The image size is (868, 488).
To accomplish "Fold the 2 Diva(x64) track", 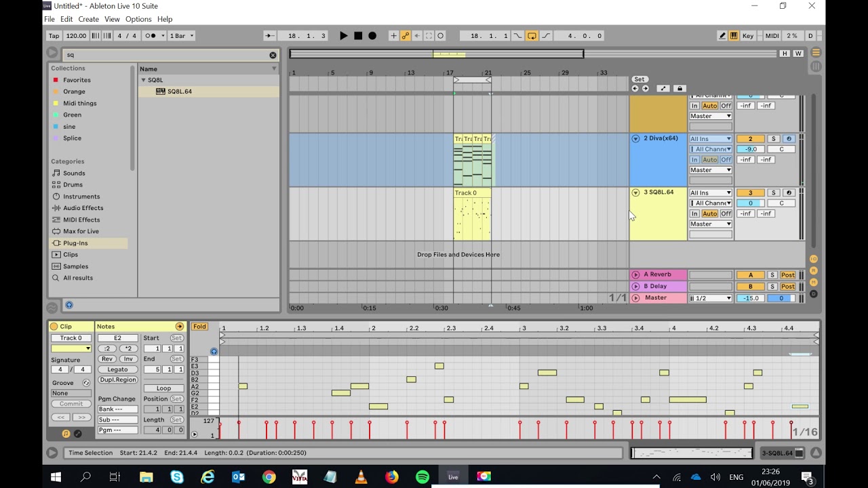I will coord(635,138).
